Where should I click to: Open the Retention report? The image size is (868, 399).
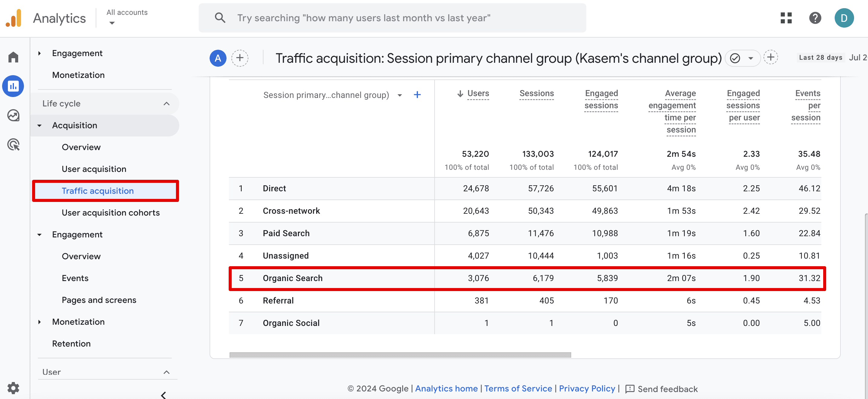[x=71, y=343]
